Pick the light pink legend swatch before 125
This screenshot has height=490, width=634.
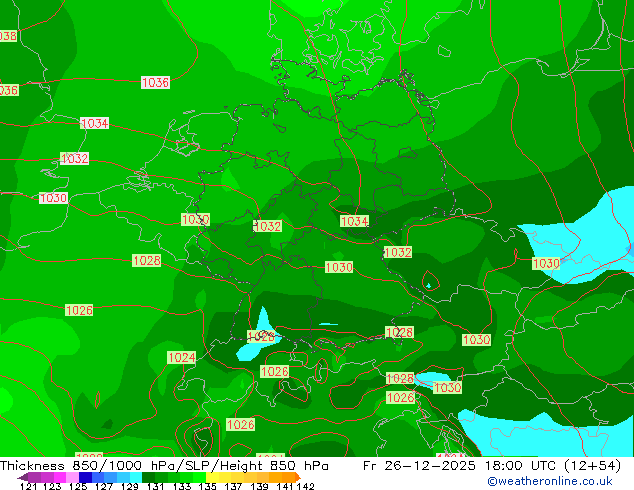(x=72, y=477)
